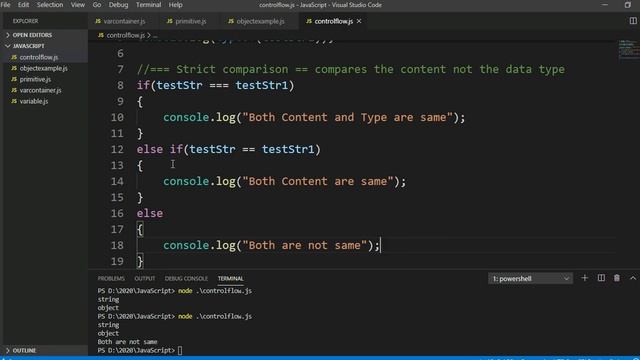The height and width of the screenshot is (360, 640).
Task: Open the View menu
Action: pyautogui.click(x=78, y=5)
